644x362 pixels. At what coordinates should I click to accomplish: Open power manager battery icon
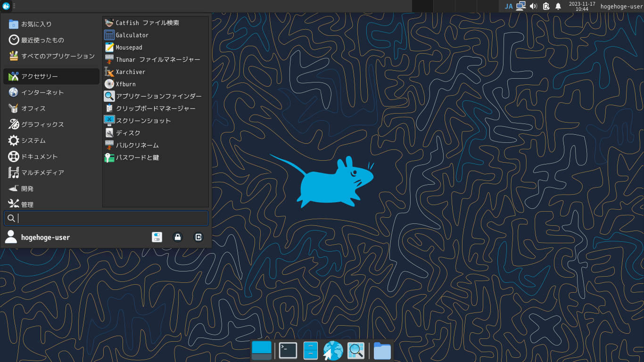tap(546, 6)
